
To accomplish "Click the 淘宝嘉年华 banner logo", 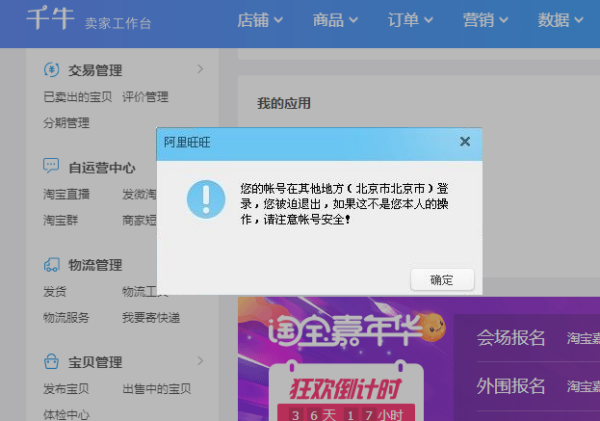I will coord(344,330).
